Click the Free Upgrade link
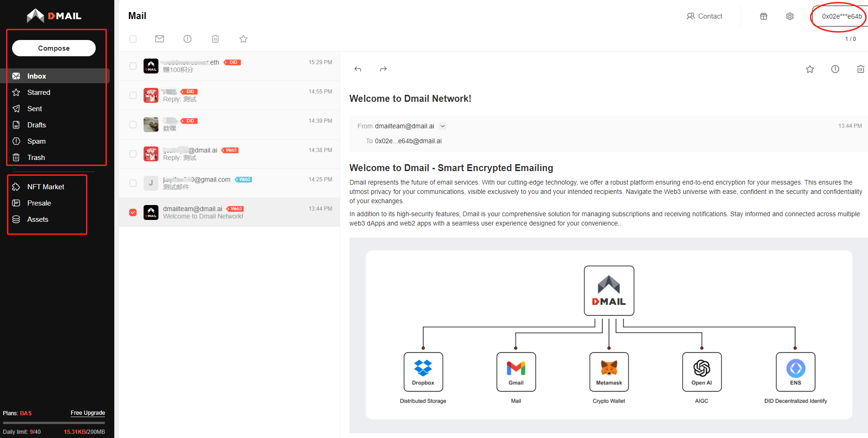Viewport: 868px width, 438px height. 88,413
